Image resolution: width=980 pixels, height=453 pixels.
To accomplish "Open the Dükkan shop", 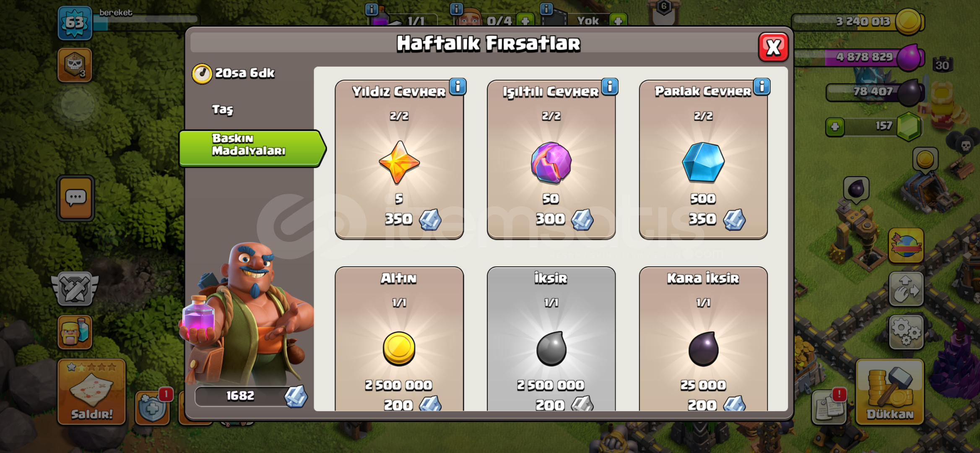I will pyautogui.click(x=890, y=392).
